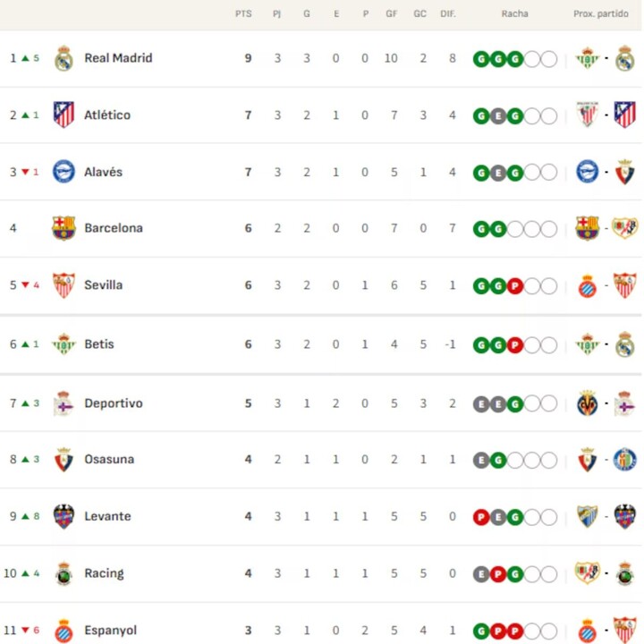Select the Levante crest beside team name
Viewport: 644px width, 644px height.
point(64,516)
